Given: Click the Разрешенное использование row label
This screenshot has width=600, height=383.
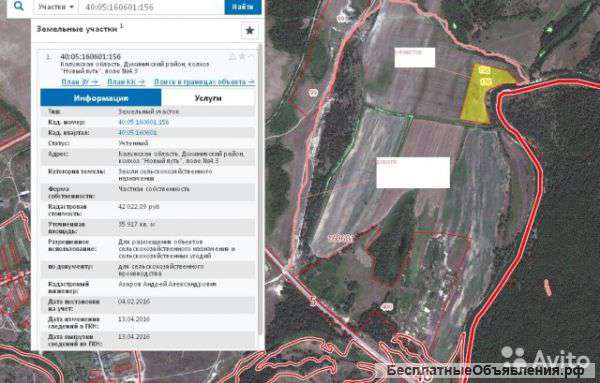Looking at the screenshot, I should click(x=72, y=245).
